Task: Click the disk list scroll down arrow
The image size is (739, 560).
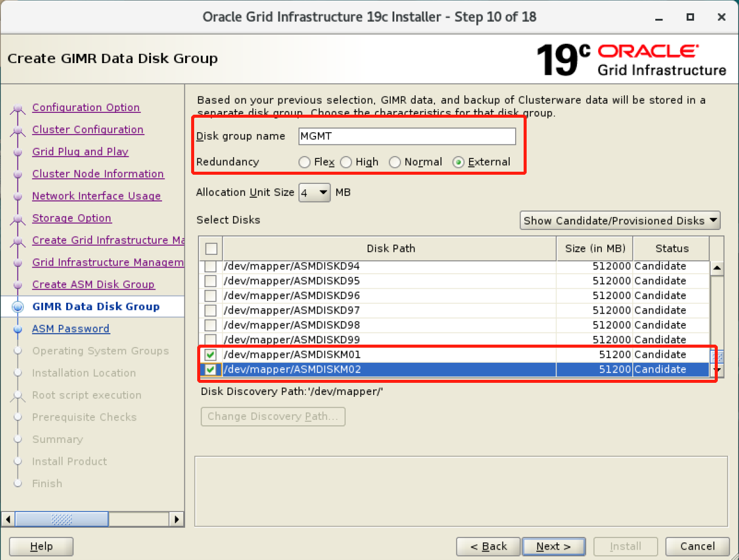Action: [717, 369]
